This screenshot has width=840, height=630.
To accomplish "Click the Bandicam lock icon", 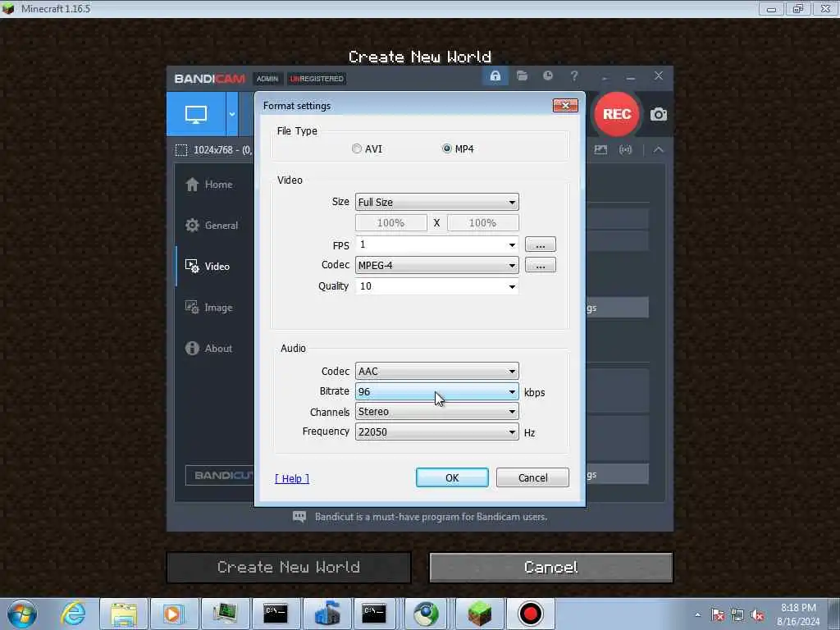I will (495, 76).
